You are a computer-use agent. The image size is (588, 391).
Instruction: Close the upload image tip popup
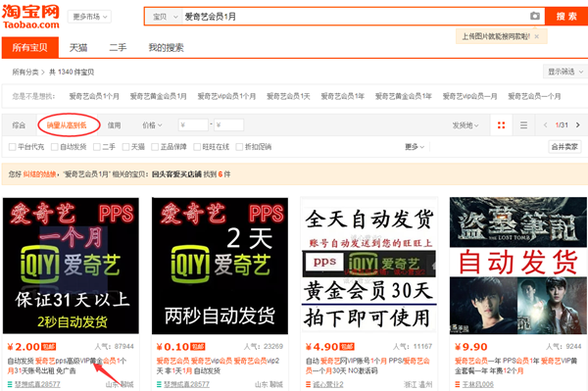pyautogui.click(x=537, y=36)
